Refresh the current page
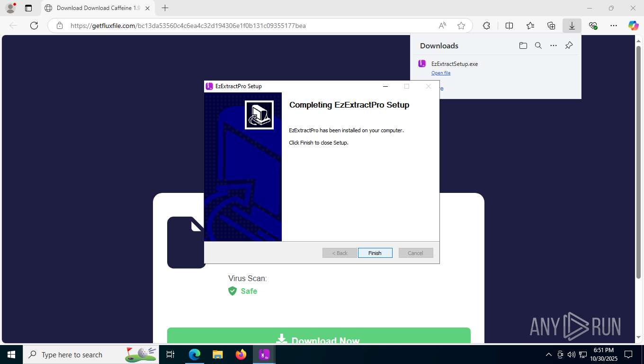Screen dimensions: 644x364 click(34, 26)
